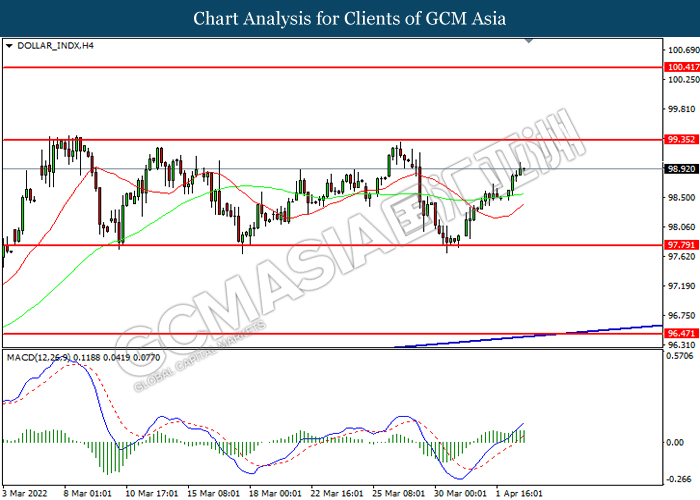This screenshot has width=700, height=500.
Task: Select the 97.791 support price label
Action: click(x=681, y=245)
